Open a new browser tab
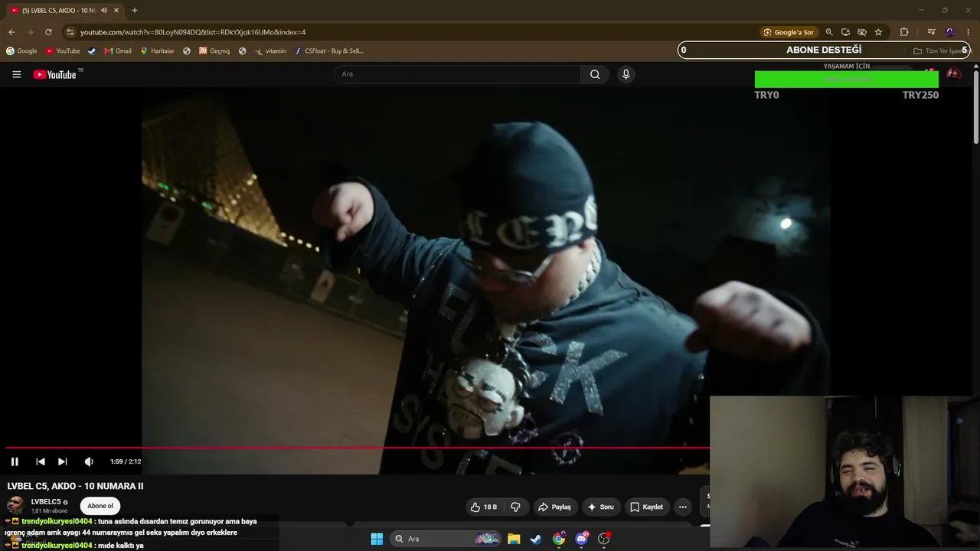Image resolution: width=980 pixels, height=551 pixels. (x=135, y=11)
